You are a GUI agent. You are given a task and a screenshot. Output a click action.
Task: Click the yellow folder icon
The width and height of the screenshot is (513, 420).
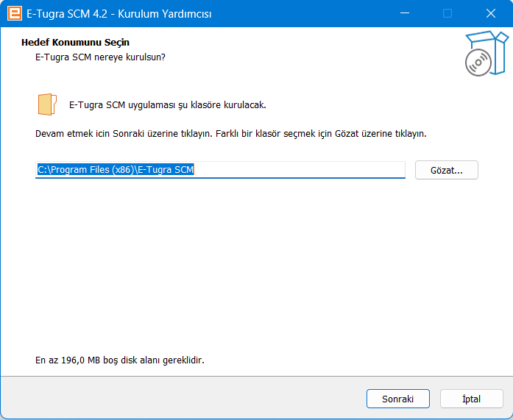click(46, 104)
